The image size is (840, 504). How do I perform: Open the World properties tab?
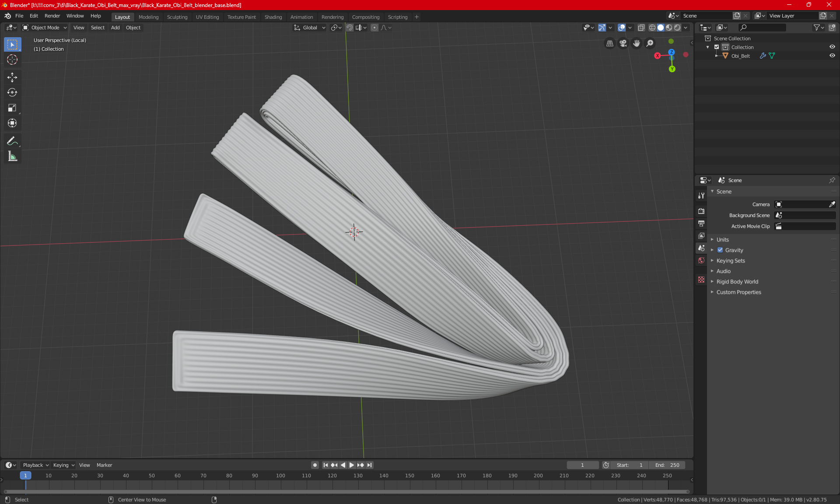point(701,260)
